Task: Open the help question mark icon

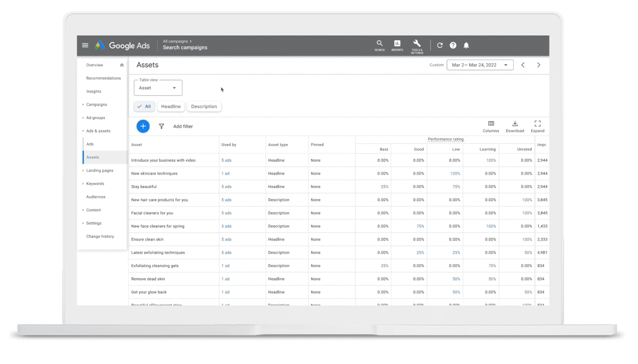Action: [453, 45]
